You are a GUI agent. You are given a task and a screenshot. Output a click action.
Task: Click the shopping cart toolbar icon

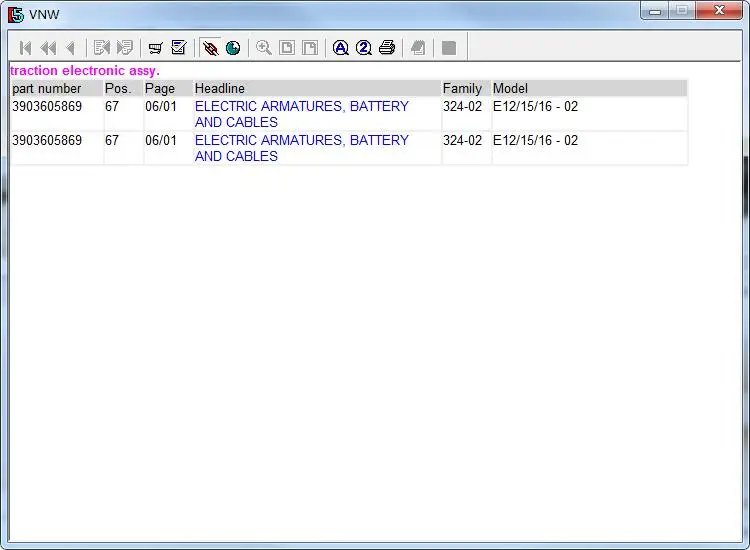(x=155, y=48)
